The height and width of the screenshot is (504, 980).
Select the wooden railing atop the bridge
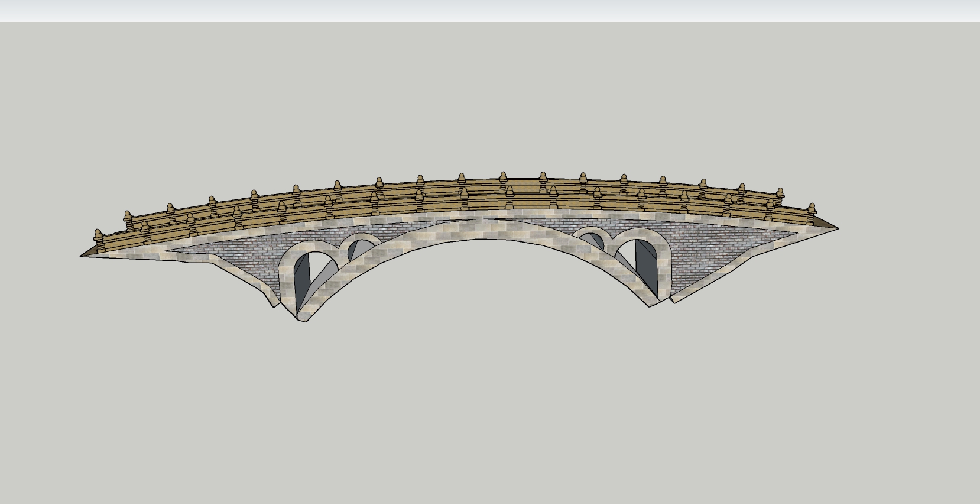click(x=455, y=204)
